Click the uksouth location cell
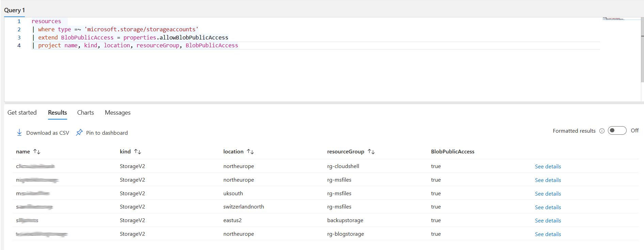Screen dimensions: 644x250 coord(233,194)
